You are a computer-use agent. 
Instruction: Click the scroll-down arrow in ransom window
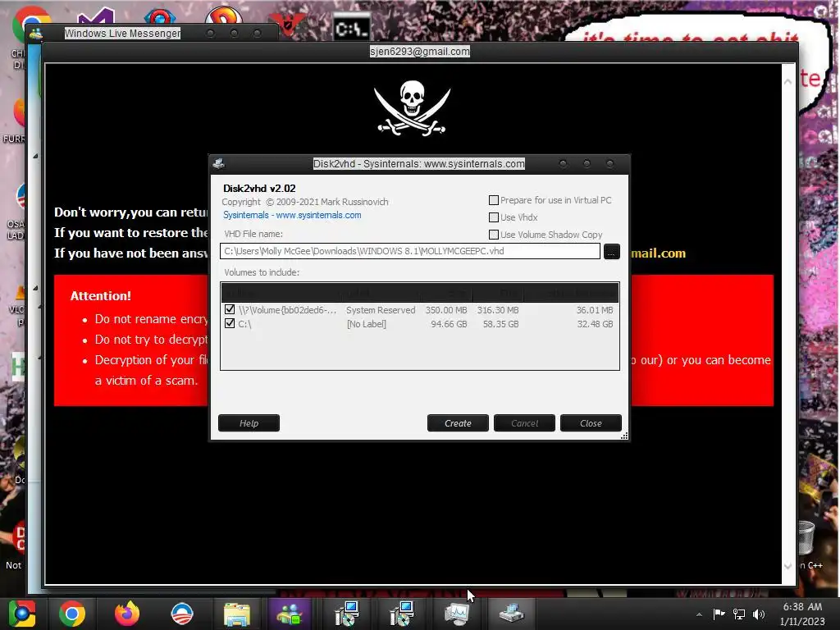coord(787,566)
